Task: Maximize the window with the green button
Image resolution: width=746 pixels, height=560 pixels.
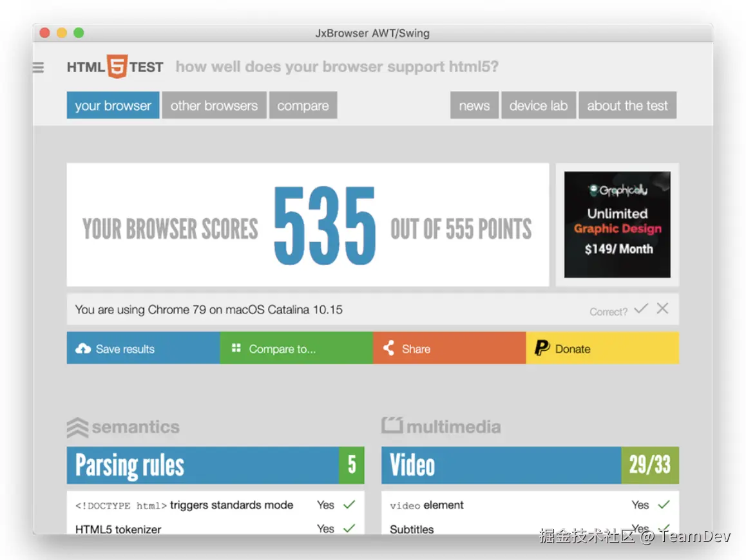Action: pos(79,33)
